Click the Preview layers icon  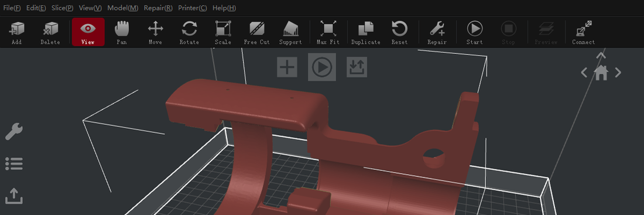click(x=546, y=32)
